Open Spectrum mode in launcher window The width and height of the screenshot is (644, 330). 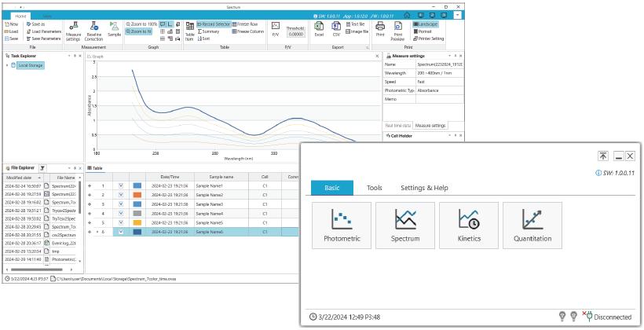click(405, 225)
